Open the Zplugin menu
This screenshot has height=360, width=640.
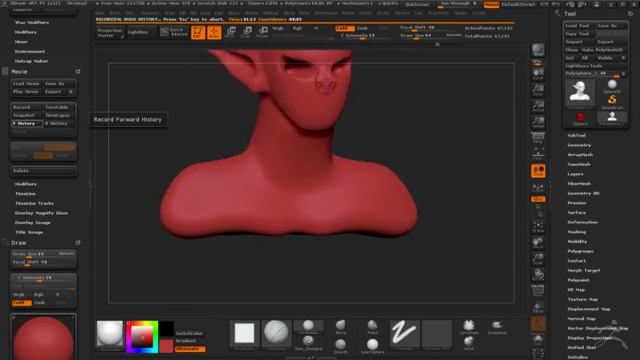pos(460,13)
